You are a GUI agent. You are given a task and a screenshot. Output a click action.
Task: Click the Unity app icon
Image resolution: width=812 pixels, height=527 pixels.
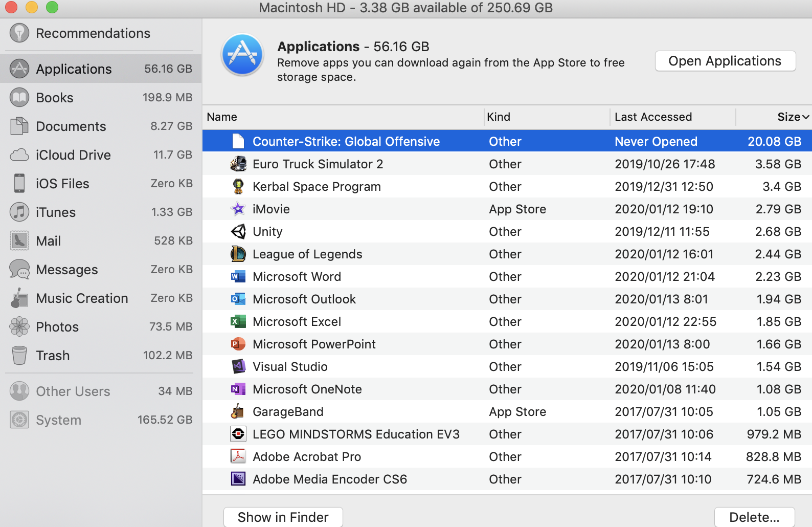(238, 231)
